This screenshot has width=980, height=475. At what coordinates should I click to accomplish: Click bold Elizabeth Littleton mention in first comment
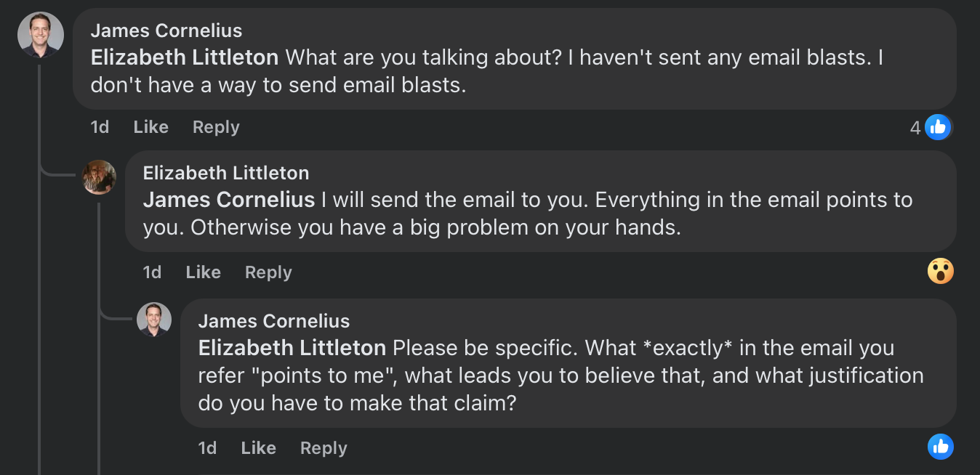[184, 57]
